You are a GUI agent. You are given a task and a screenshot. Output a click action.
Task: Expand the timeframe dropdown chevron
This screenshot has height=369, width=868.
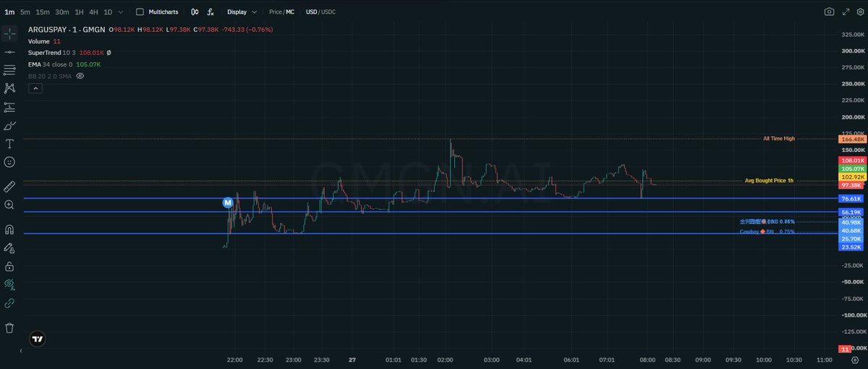120,12
